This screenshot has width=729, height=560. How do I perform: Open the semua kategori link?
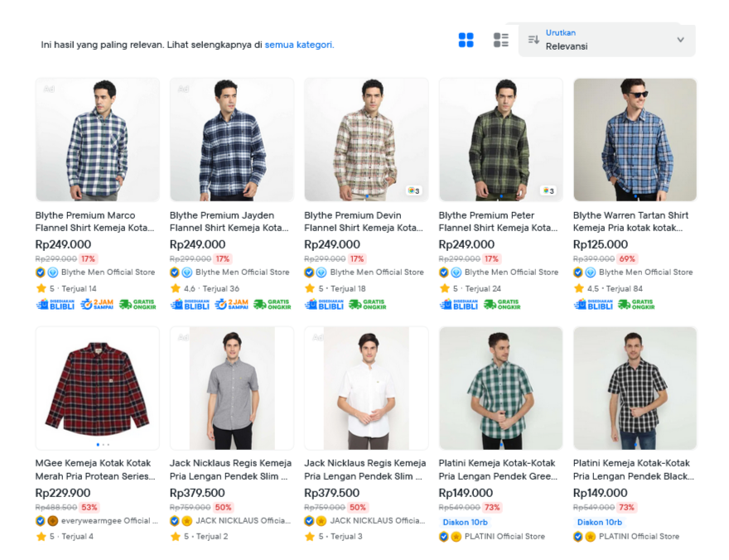[x=299, y=45]
